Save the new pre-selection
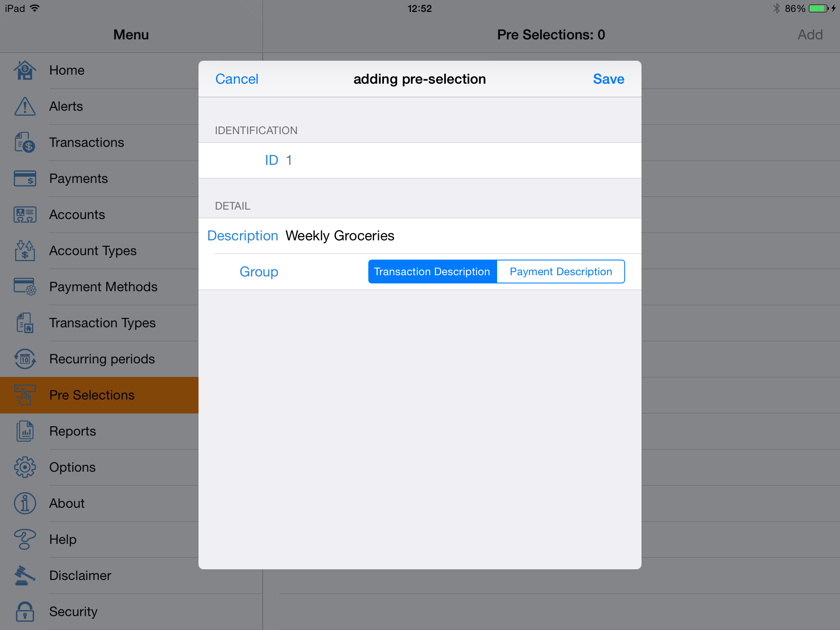This screenshot has height=630, width=840. click(608, 79)
